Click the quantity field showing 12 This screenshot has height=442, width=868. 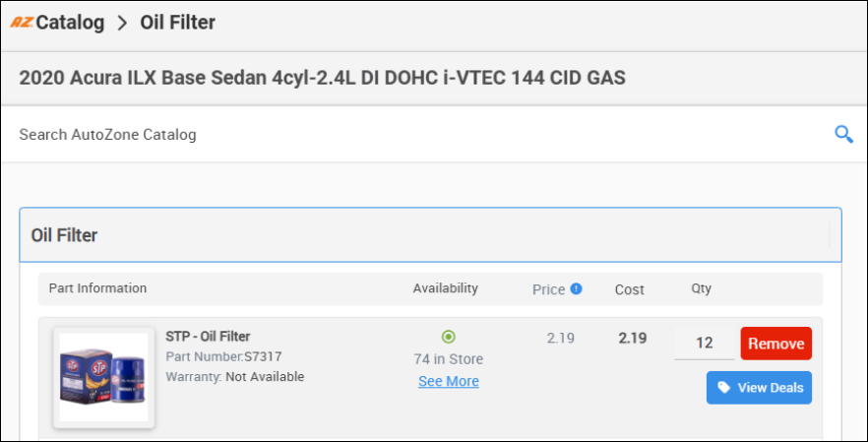pyautogui.click(x=704, y=344)
